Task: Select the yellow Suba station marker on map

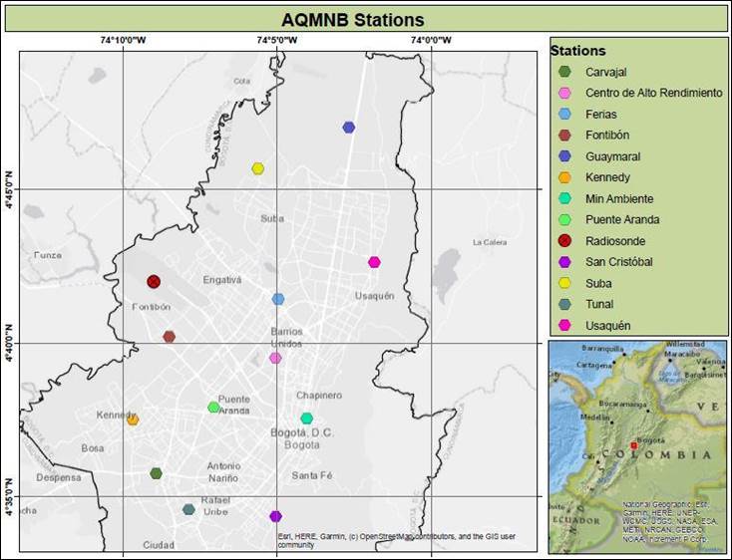Action: pyautogui.click(x=257, y=168)
